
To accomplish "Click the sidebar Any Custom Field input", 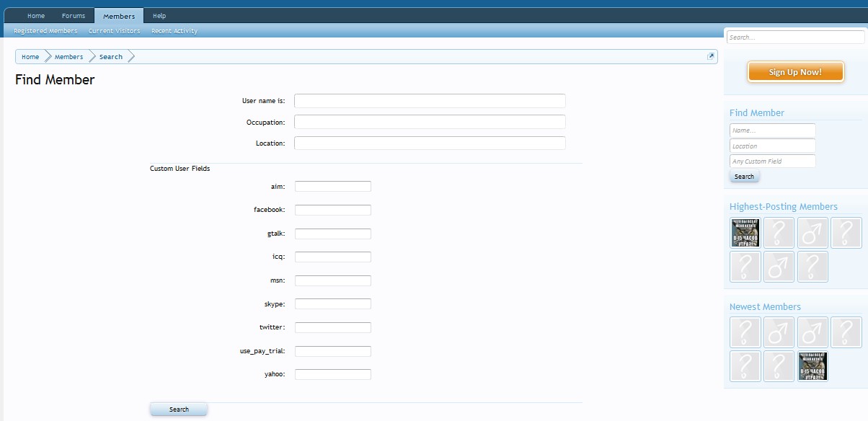I will click(772, 161).
